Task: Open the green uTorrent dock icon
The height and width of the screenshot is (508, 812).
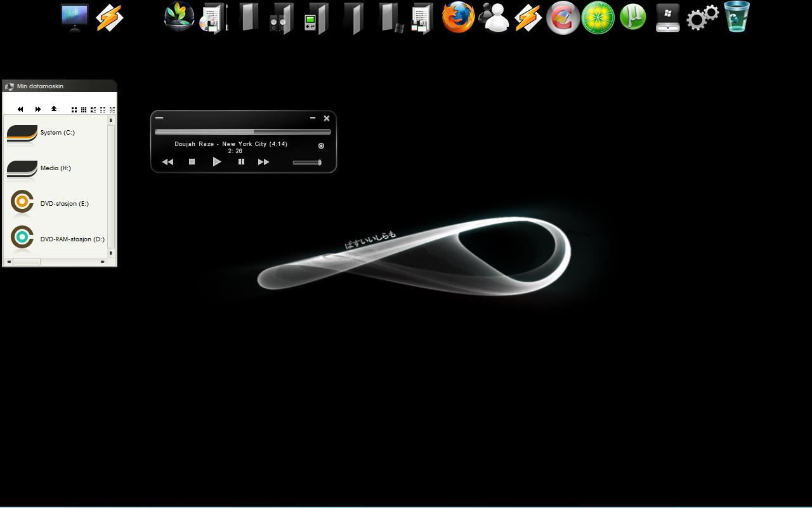Action: [x=632, y=18]
